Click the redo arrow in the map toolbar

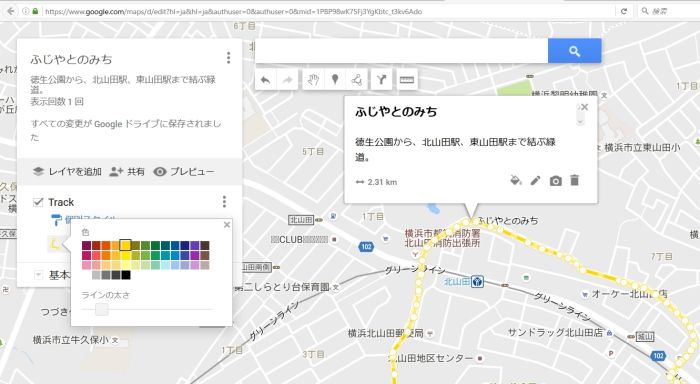tap(288, 80)
